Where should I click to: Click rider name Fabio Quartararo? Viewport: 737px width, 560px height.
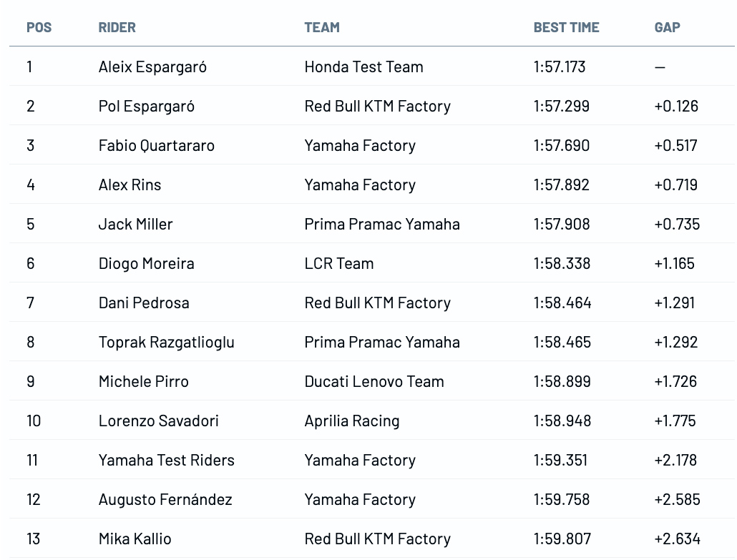click(x=157, y=146)
